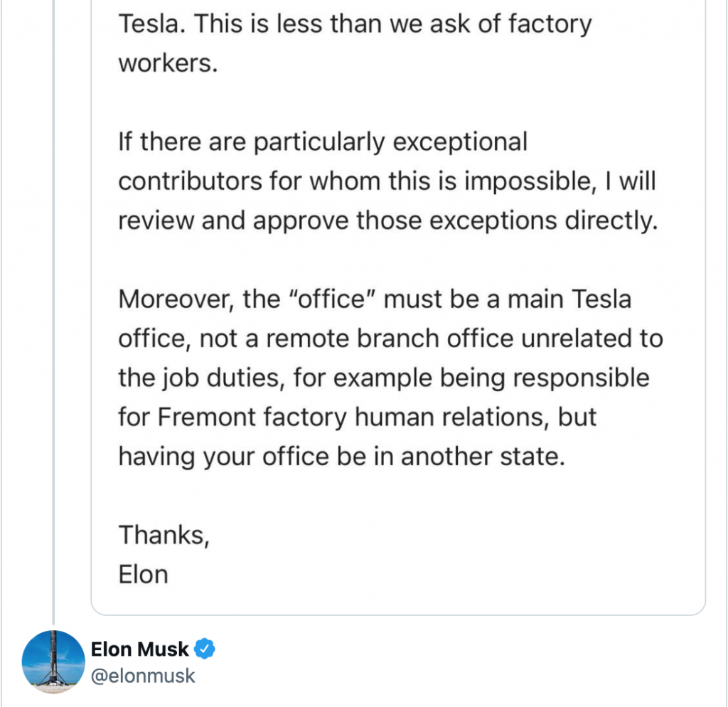Viewport: 728px width, 707px height.
Task: Click the line starting "office, not a remote"
Action: (390, 337)
